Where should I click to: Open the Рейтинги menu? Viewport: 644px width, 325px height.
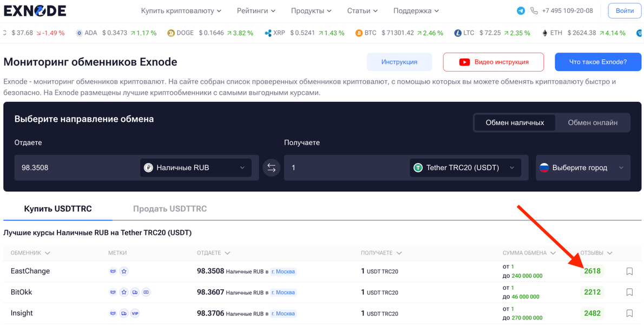coord(257,11)
